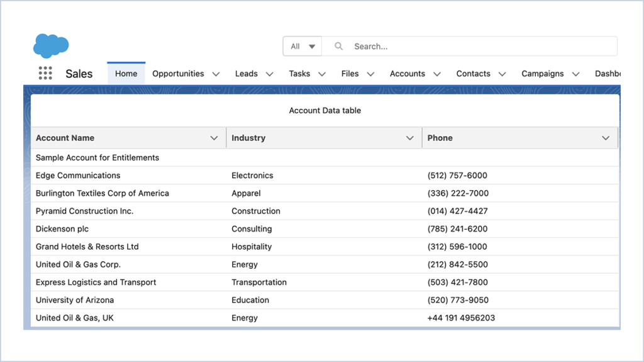Image resolution: width=644 pixels, height=362 pixels.
Task: Switch to the Tasks tab
Action: point(299,74)
